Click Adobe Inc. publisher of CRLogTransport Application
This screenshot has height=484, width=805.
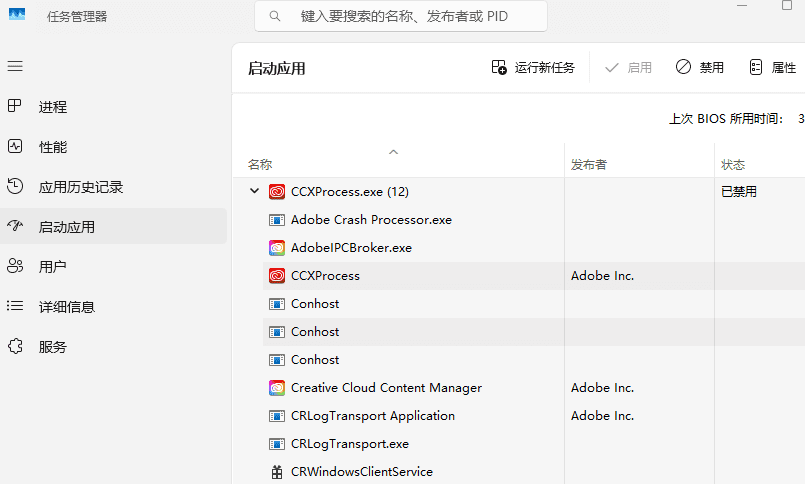(x=602, y=416)
